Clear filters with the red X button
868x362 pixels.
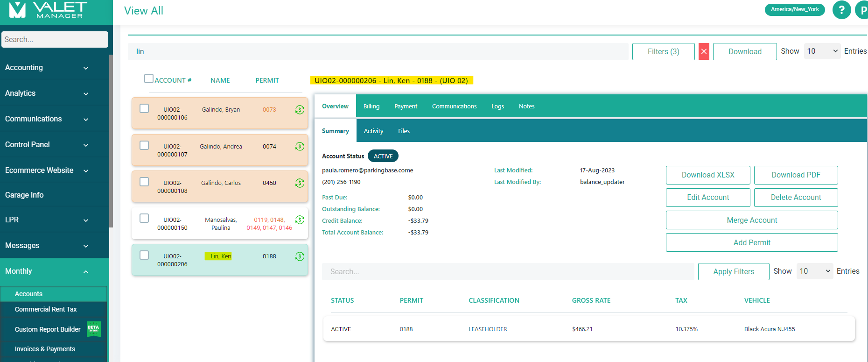704,51
